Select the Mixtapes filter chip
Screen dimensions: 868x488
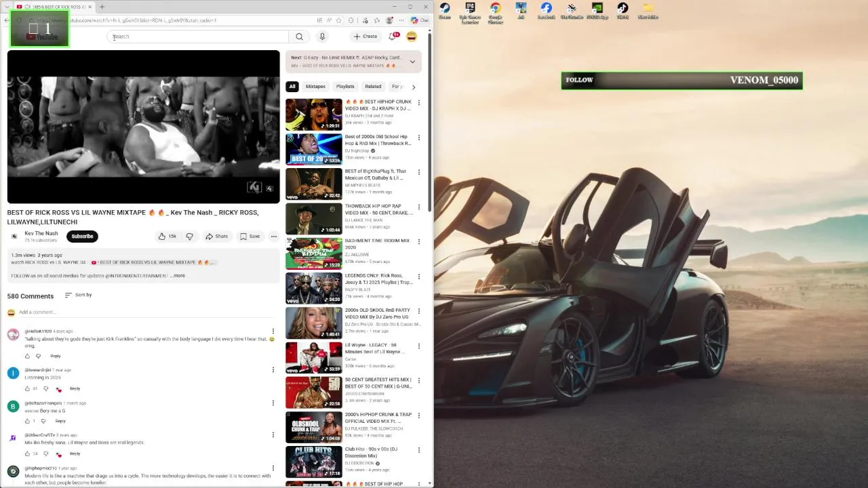(x=315, y=87)
